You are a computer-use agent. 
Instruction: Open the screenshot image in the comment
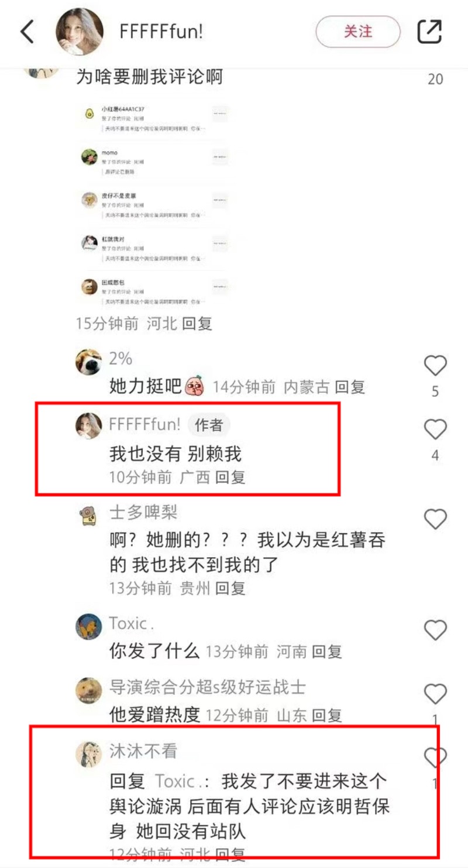(153, 206)
